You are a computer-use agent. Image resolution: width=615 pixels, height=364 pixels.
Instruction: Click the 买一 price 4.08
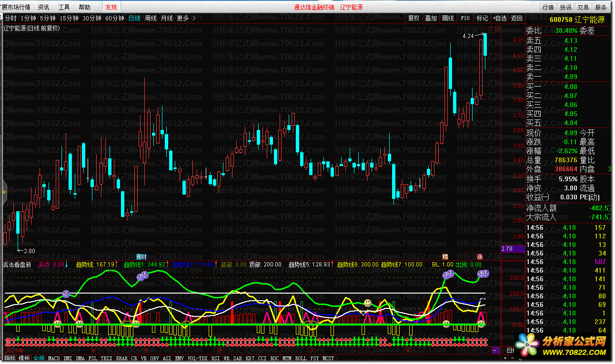click(x=570, y=87)
